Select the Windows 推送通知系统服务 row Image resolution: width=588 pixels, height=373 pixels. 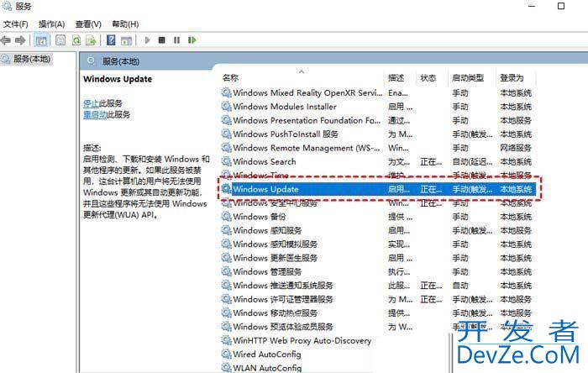click(x=376, y=286)
